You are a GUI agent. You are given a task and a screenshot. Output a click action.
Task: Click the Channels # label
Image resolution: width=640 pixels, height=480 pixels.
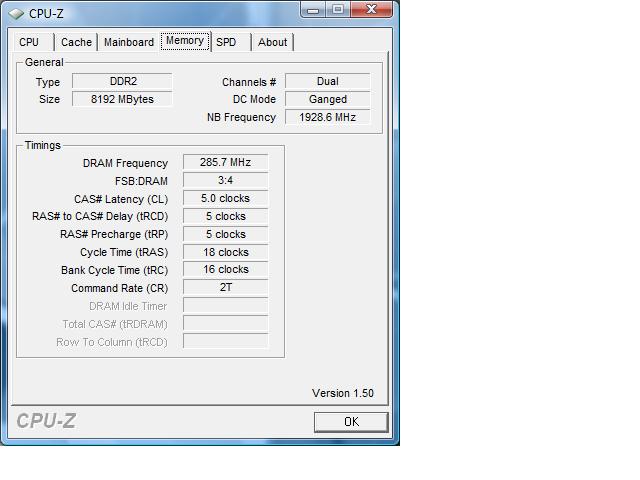tap(249, 82)
